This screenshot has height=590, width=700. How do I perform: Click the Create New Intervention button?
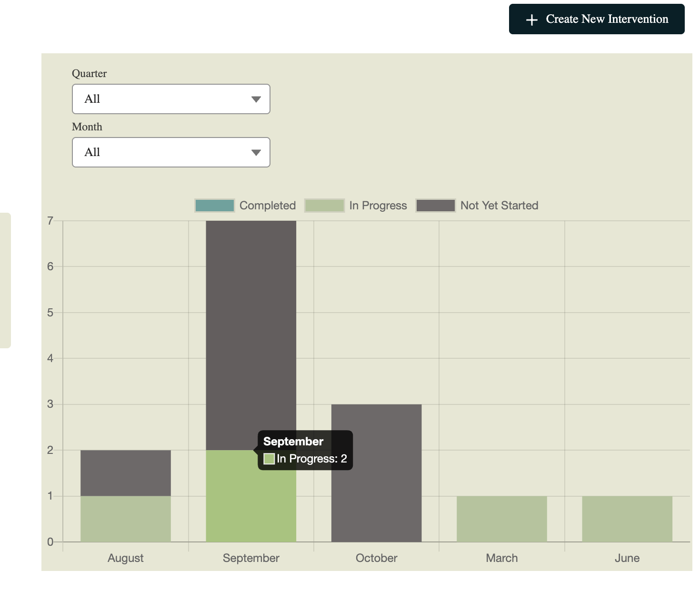coord(597,19)
